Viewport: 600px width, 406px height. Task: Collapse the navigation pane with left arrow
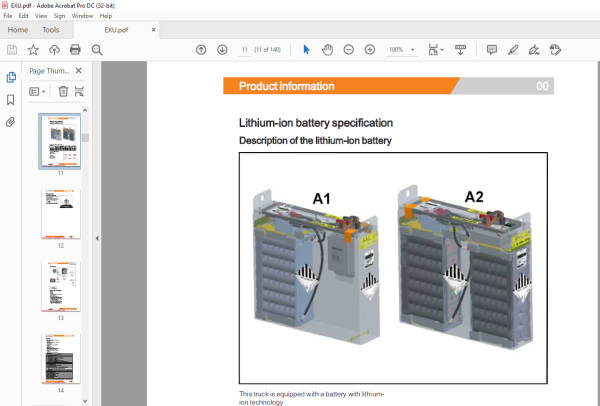click(x=97, y=238)
